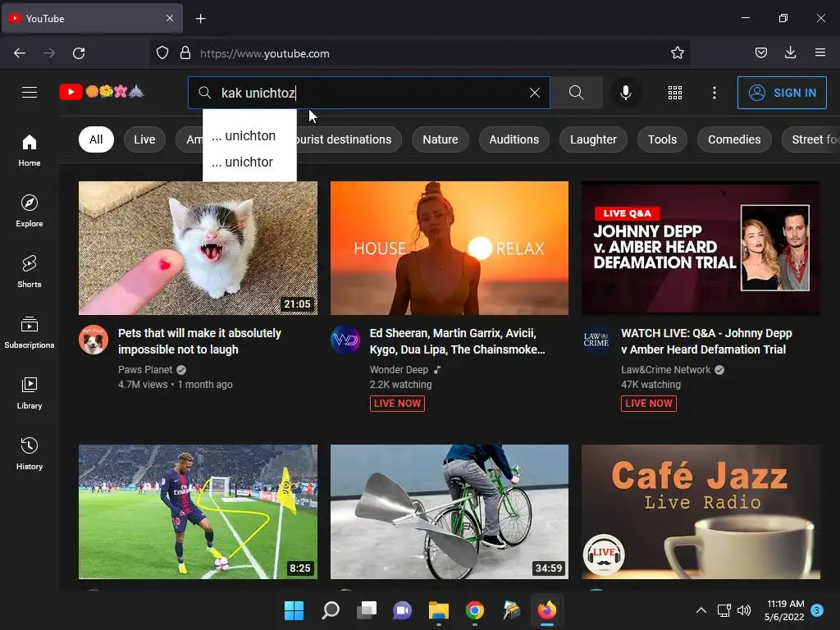Open the YouTube guide hamburger menu

(x=30, y=93)
